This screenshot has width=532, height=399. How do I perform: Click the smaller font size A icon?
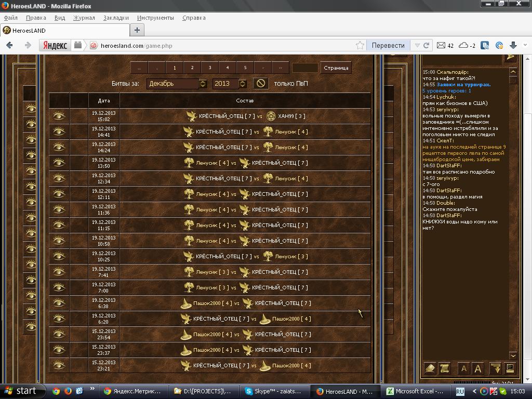[464, 368]
